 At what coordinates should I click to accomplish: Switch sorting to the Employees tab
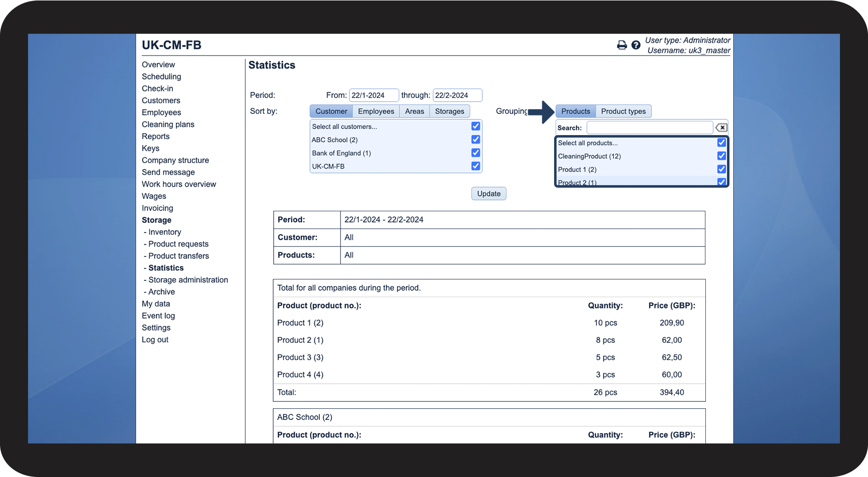click(x=376, y=112)
